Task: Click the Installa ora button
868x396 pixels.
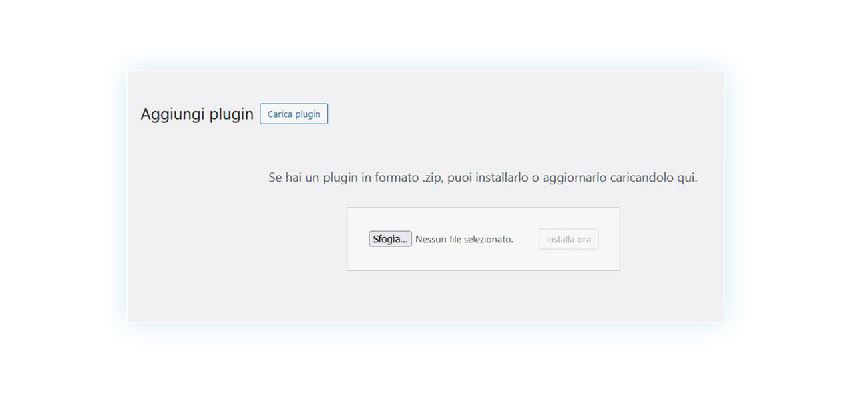Action: click(x=569, y=239)
